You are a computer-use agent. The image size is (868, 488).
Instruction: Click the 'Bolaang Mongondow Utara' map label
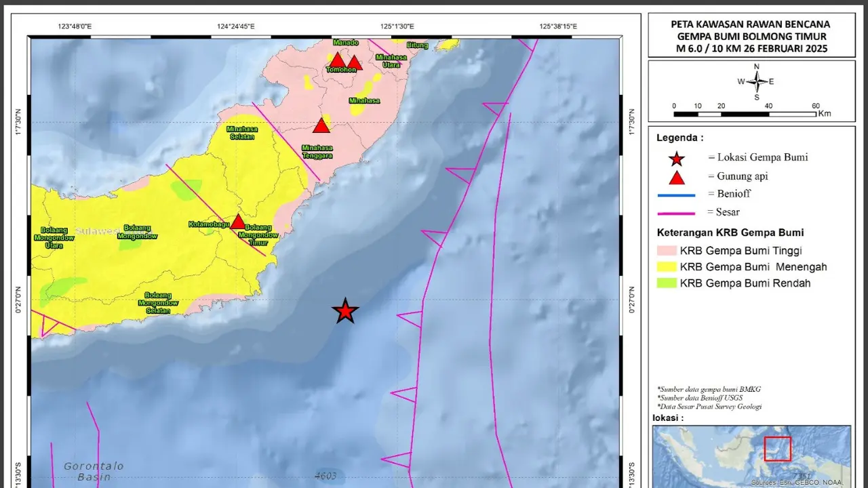(54, 238)
